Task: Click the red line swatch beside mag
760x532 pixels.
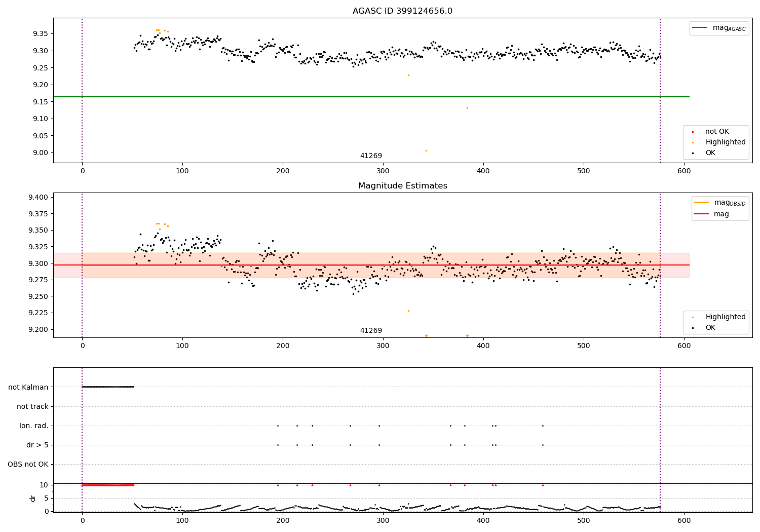Action: click(702, 214)
